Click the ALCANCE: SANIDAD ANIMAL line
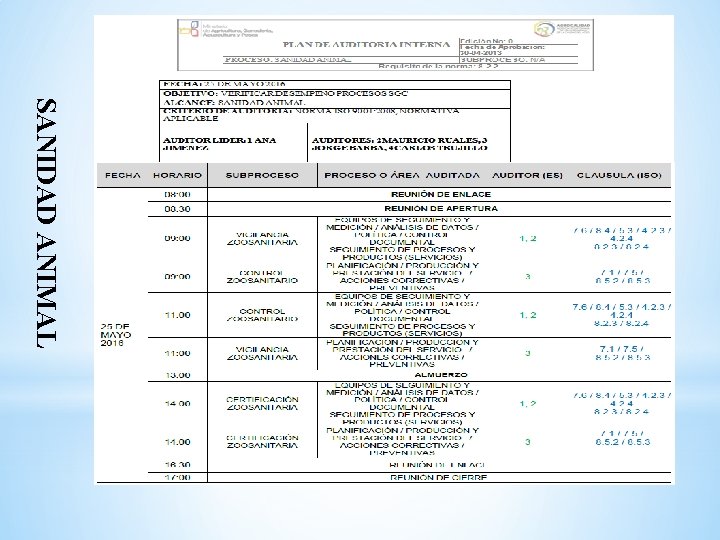Screen dimensions: 720x540 (234, 103)
